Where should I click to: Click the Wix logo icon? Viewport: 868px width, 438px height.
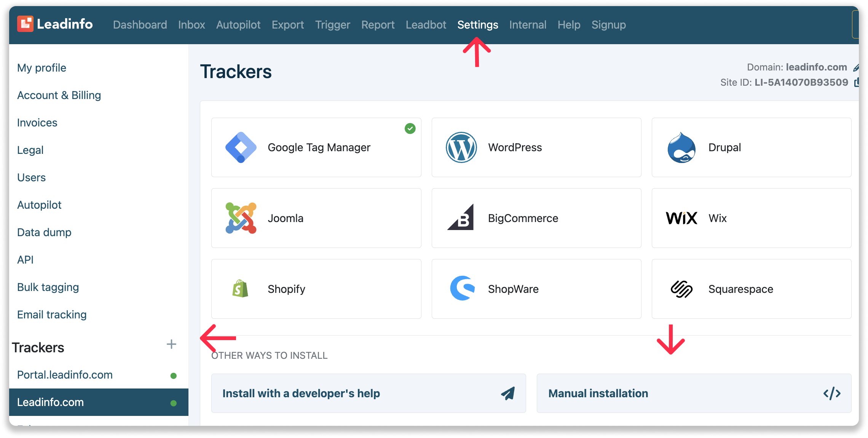click(x=681, y=218)
